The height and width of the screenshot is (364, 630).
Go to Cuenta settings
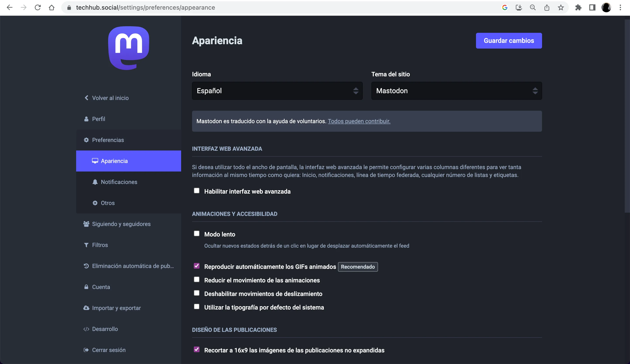click(x=128, y=287)
